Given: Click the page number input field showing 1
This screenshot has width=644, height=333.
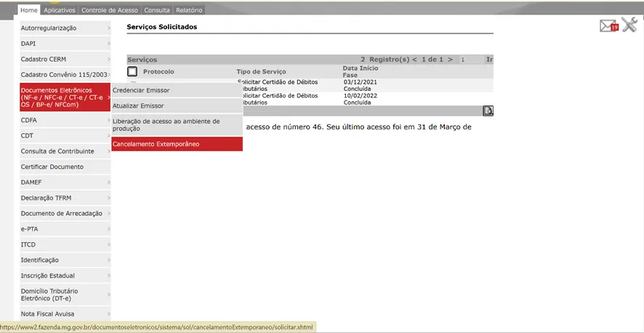Looking at the screenshot, I should click(472, 60).
